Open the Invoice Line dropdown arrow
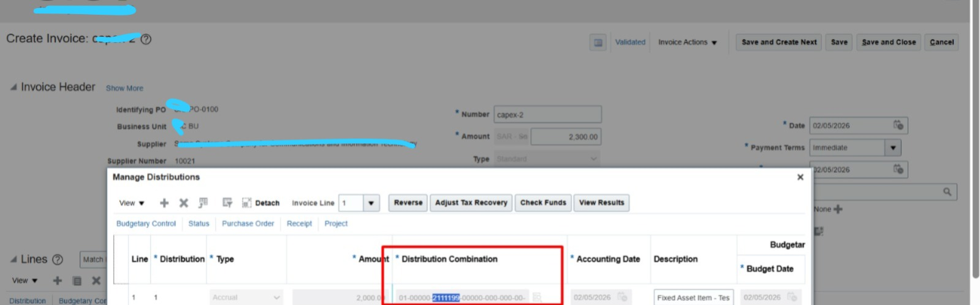This screenshot has width=980, height=305. point(371,203)
